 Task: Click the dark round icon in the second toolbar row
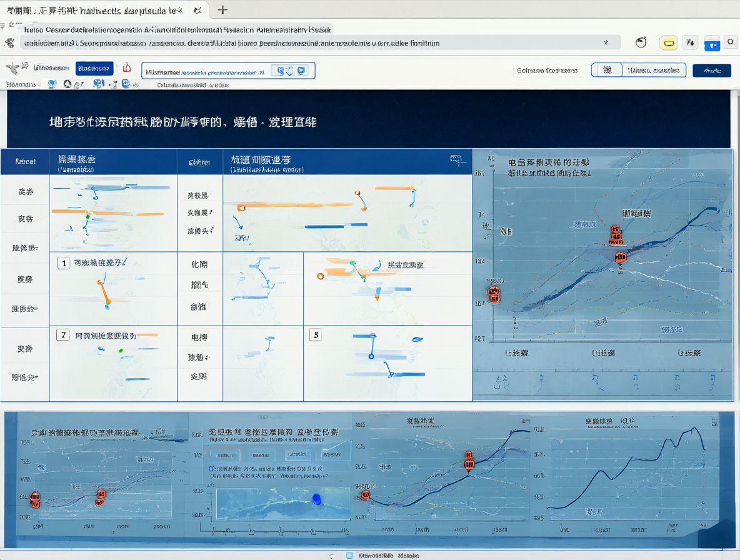click(x=67, y=84)
